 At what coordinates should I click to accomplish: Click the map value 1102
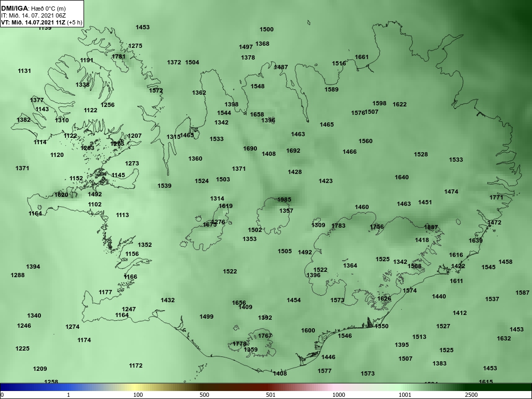(x=95, y=204)
